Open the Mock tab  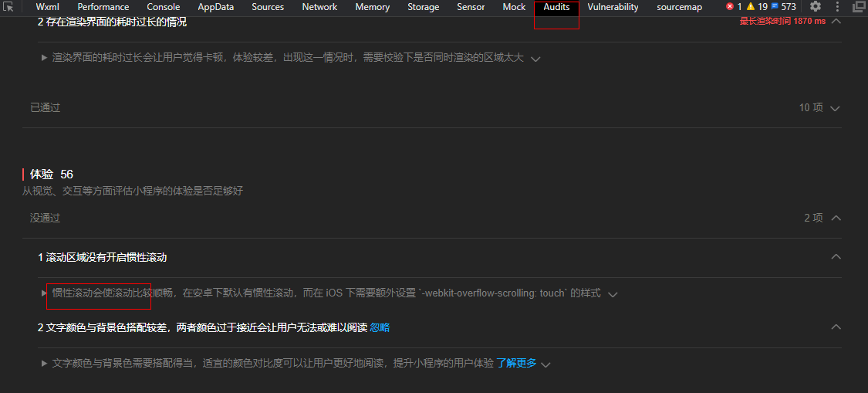pos(515,7)
